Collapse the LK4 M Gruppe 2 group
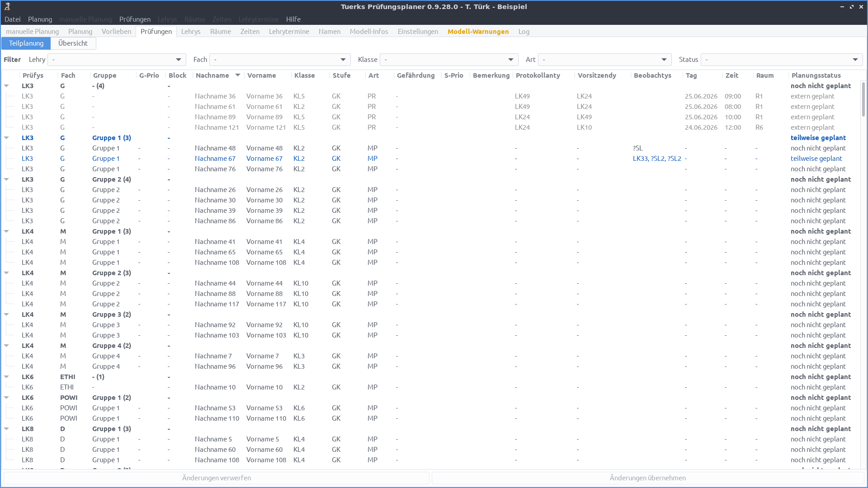The height and width of the screenshot is (488, 868). [x=7, y=273]
